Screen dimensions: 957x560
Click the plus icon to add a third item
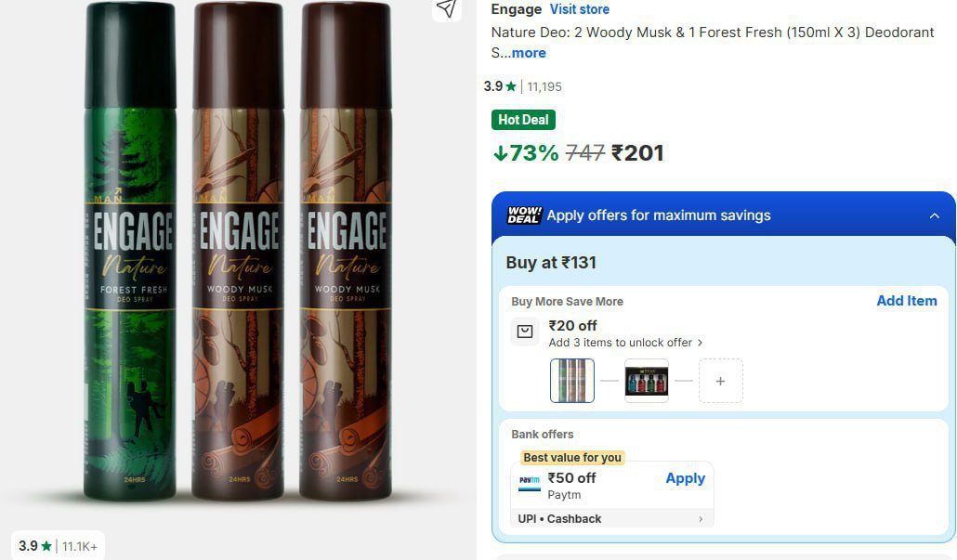pyautogui.click(x=720, y=380)
